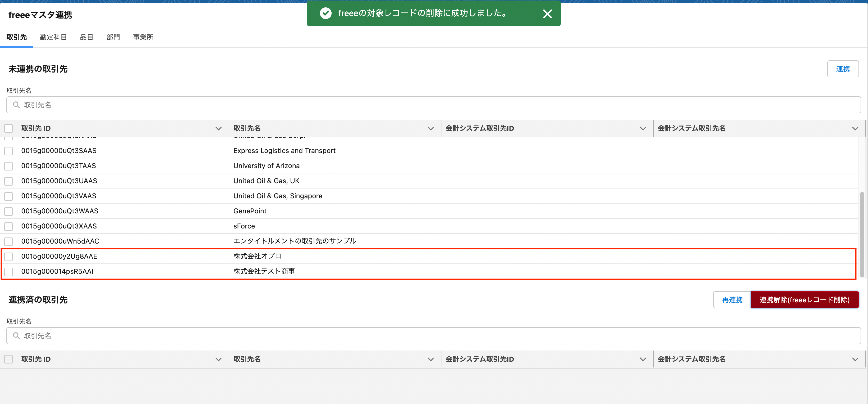Select the GenePoint row checkbox
The width and height of the screenshot is (868, 404).
(x=8, y=212)
